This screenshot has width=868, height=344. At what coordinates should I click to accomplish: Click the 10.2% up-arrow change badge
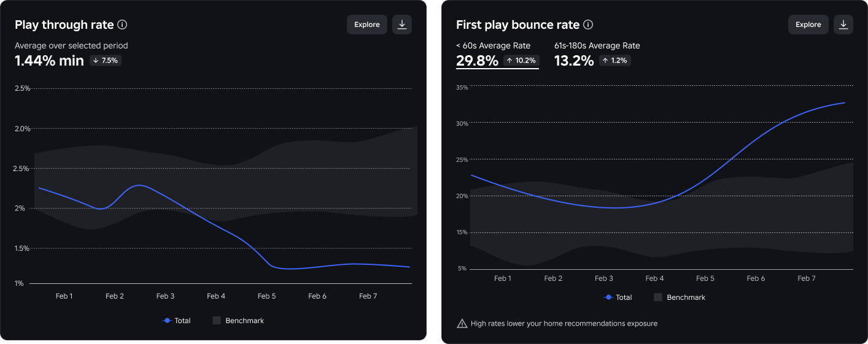[521, 61]
